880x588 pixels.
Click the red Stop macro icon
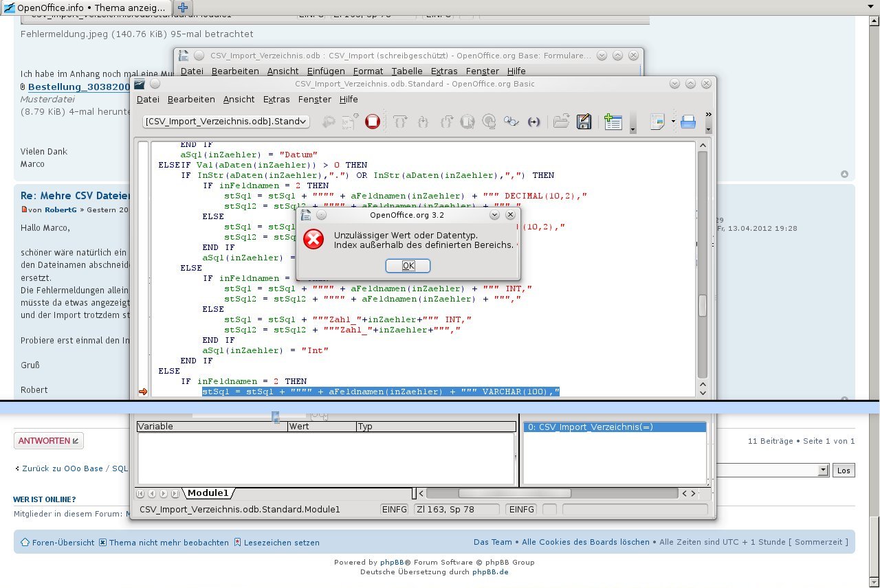372,122
